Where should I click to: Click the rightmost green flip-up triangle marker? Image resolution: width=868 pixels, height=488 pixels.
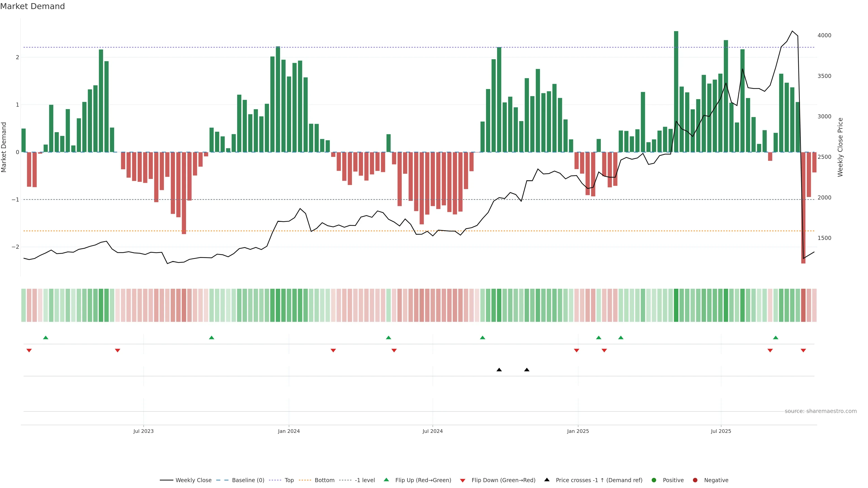pos(776,338)
